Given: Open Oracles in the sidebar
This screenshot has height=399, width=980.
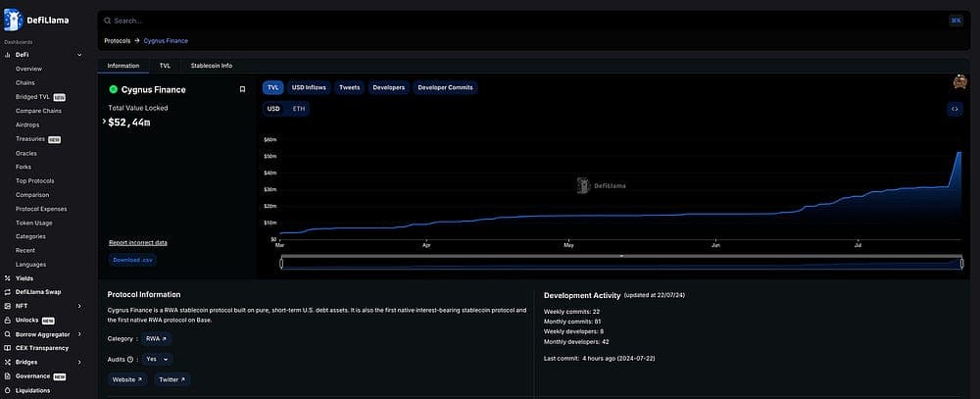Looking at the screenshot, I should coord(26,153).
